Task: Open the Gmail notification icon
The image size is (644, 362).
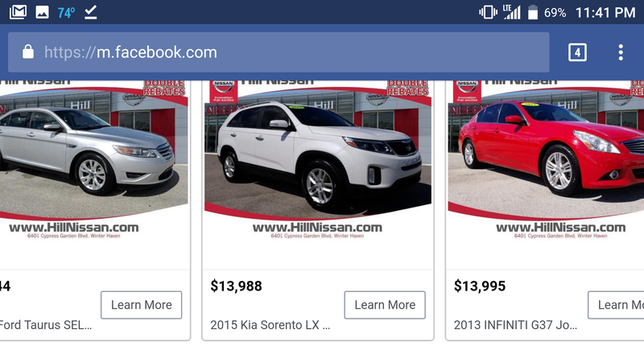Action: pos(18,12)
